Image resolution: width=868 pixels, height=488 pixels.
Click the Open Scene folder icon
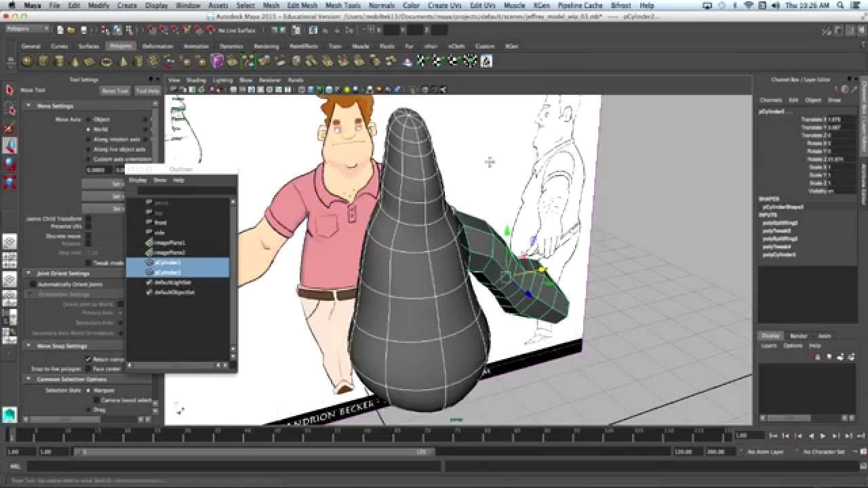pos(71,30)
